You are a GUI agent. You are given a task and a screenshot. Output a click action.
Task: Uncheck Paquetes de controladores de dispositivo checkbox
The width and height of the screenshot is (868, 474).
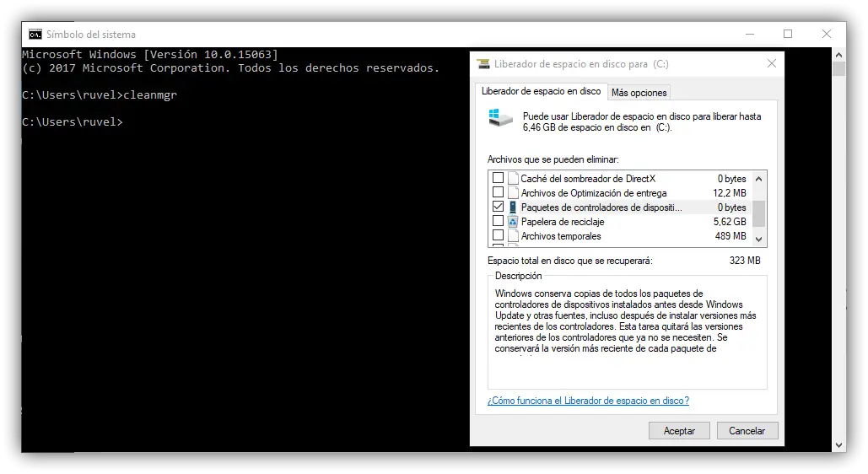[498, 207]
